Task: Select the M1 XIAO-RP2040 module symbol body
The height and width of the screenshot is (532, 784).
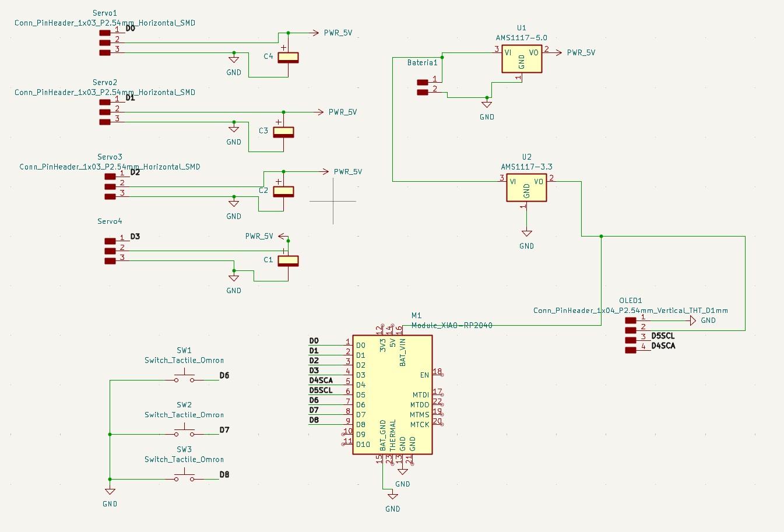Action: (x=392, y=394)
